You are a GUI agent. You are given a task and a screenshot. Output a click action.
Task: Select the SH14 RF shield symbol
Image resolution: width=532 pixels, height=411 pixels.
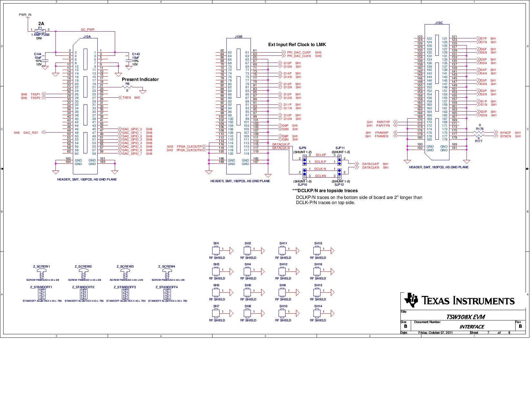[318, 313]
